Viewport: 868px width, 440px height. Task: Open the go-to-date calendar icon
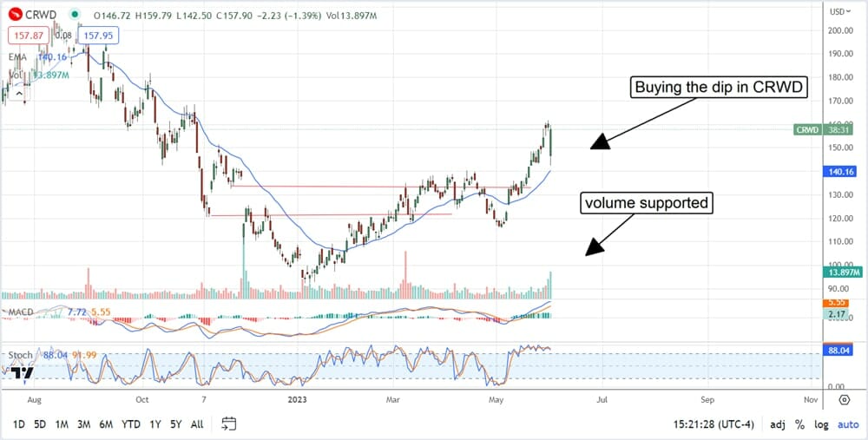click(x=228, y=424)
